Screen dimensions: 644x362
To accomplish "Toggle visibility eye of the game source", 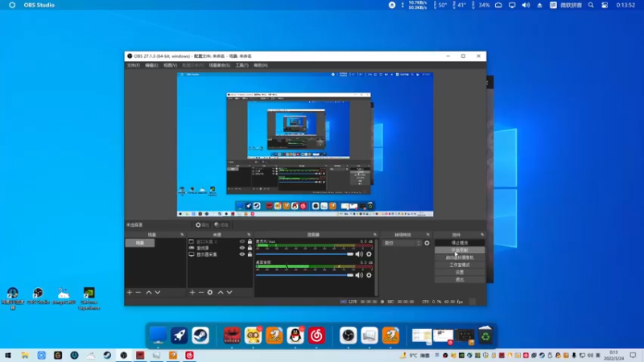I will point(242,248).
